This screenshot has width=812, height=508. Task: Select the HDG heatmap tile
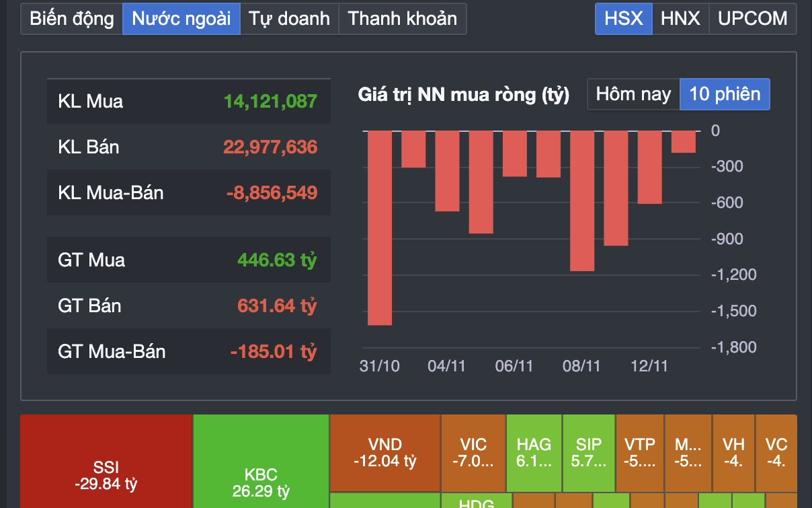pyautogui.click(x=476, y=501)
